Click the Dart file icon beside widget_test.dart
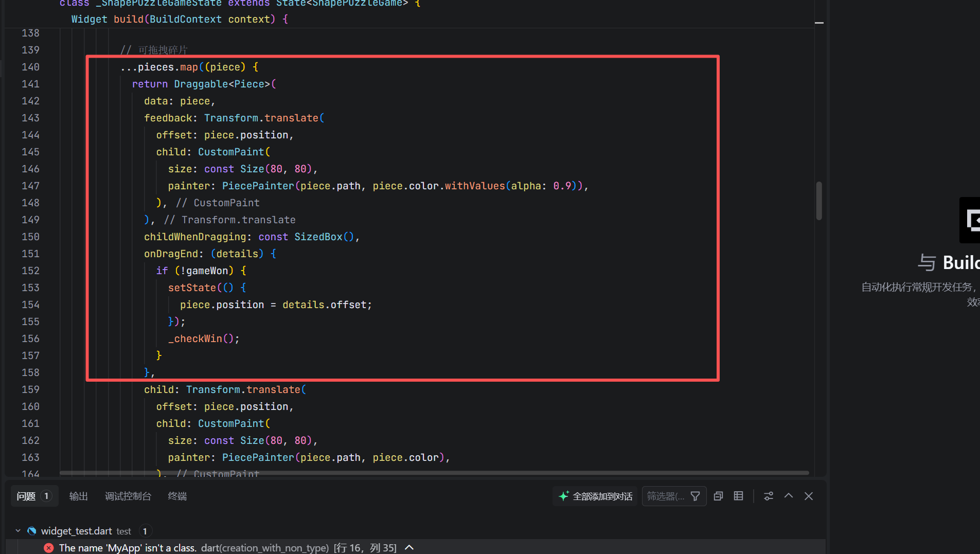The width and height of the screenshot is (980, 554). (32, 531)
